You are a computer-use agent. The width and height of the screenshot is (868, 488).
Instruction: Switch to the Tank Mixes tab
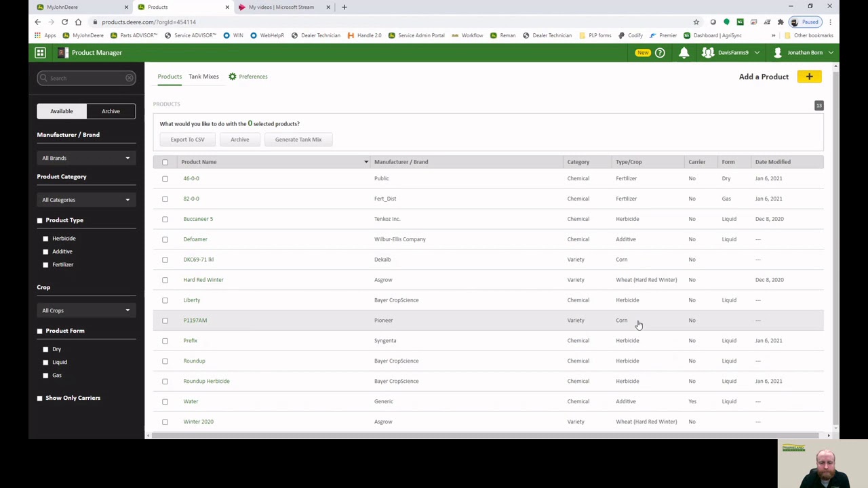(203, 77)
